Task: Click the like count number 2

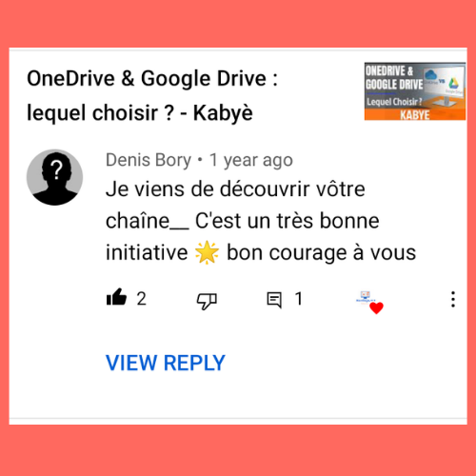Action: (142, 299)
